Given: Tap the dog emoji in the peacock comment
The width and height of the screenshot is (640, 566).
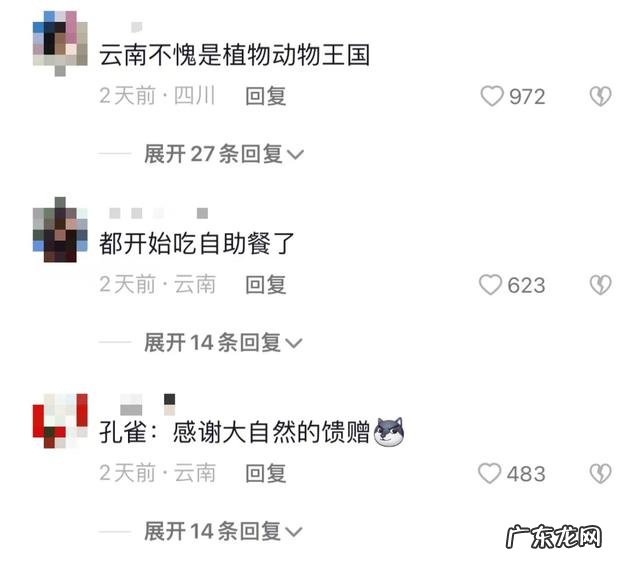Looking at the screenshot, I should [389, 431].
